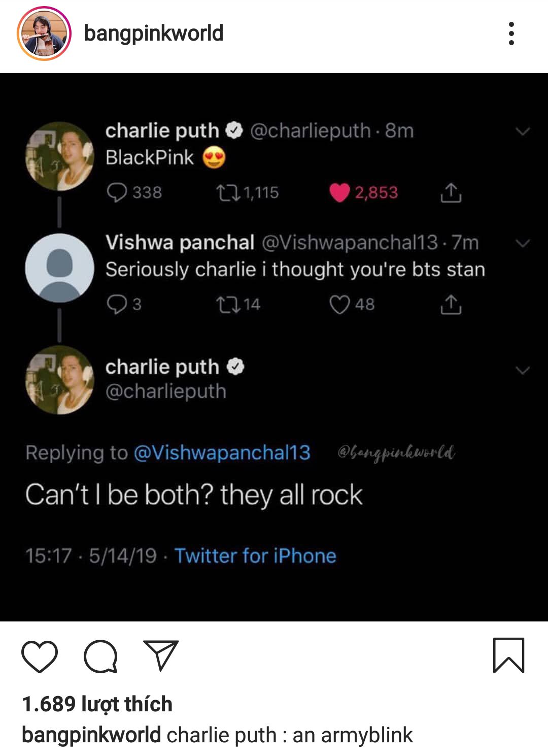Open comments with the speech bubble icon

pos(100,656)
